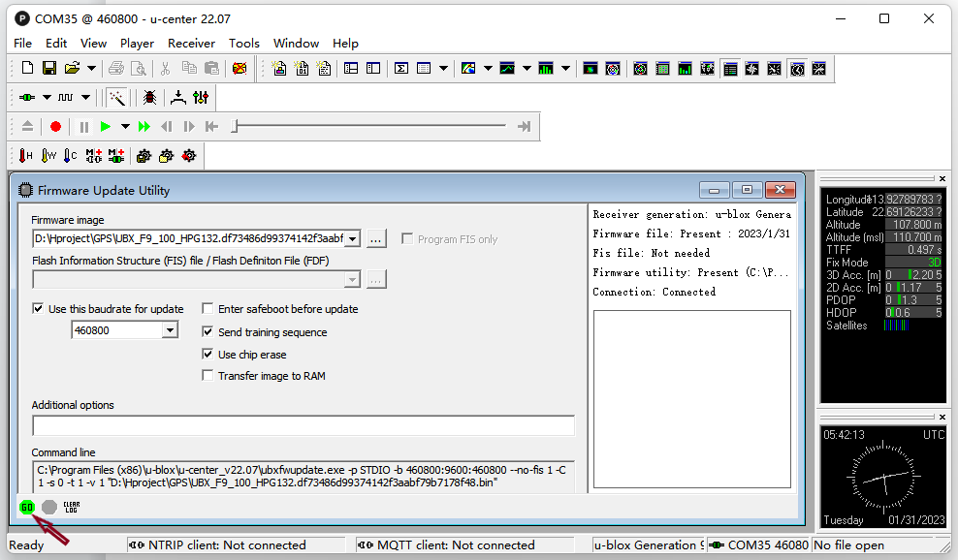
Task: Click the baudrate square-wave icon
Action: point(65,97)
